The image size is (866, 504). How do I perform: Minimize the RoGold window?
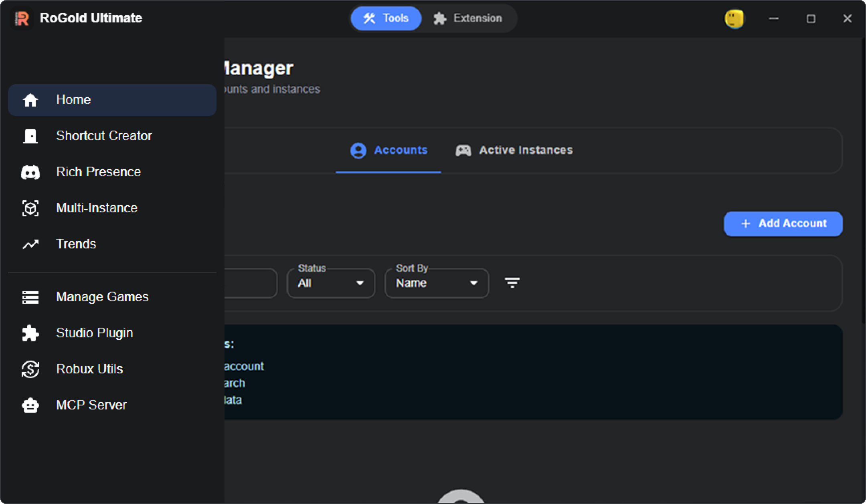point(774,18)
